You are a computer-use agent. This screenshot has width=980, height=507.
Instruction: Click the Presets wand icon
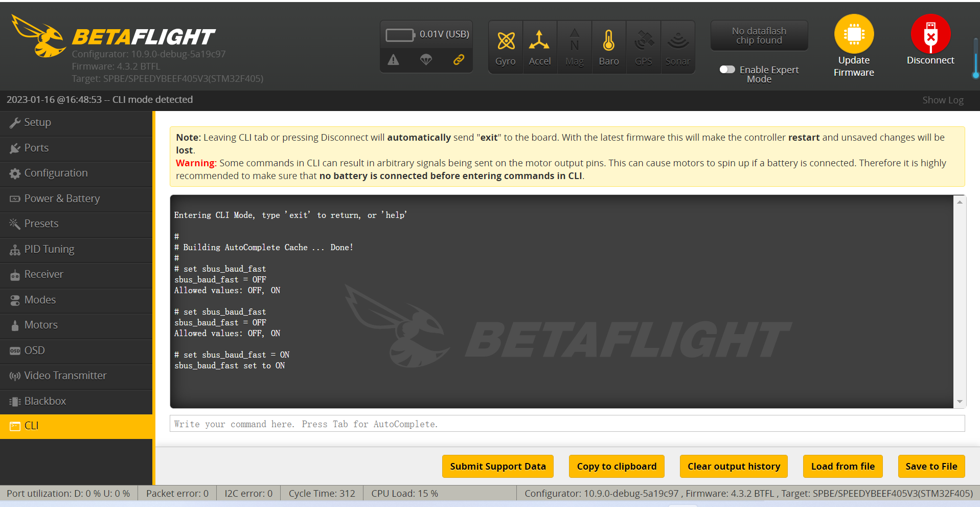[x=15, y=224]
